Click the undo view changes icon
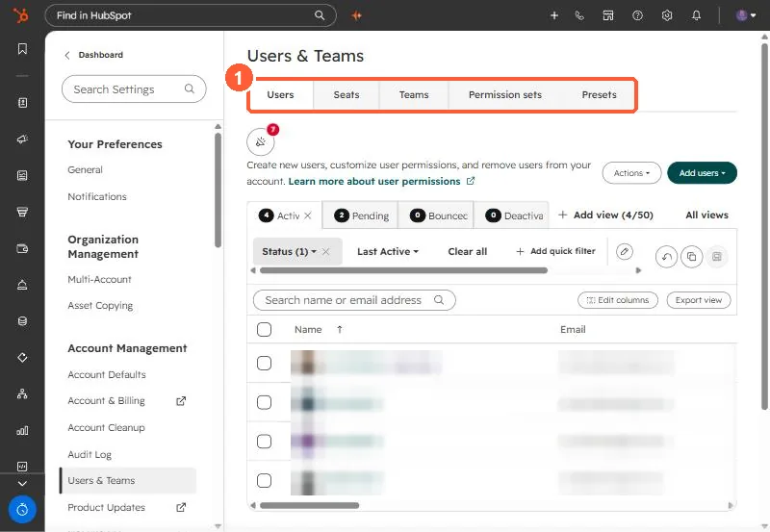Viewport: 770px width, 532px height. tap(666, 257)
